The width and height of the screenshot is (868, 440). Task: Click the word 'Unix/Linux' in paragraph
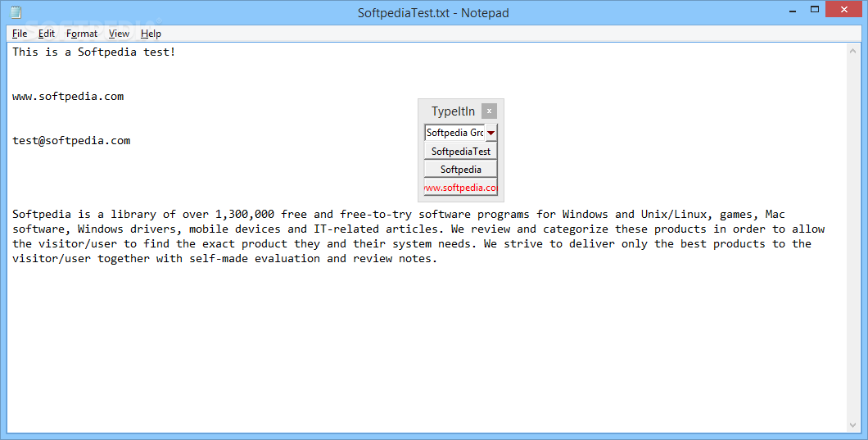[x=674, y=215]
